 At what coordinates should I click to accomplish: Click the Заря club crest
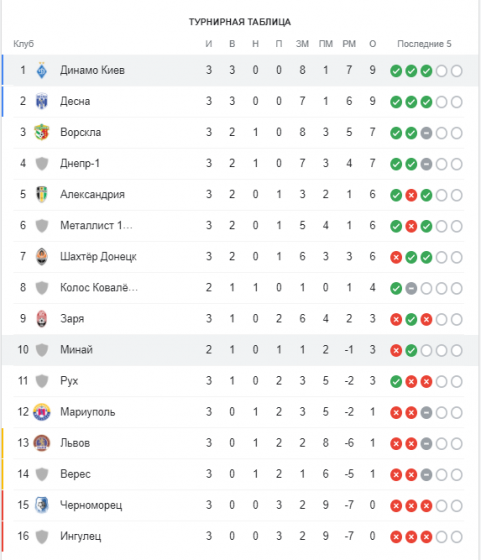[x=42, y=319]
